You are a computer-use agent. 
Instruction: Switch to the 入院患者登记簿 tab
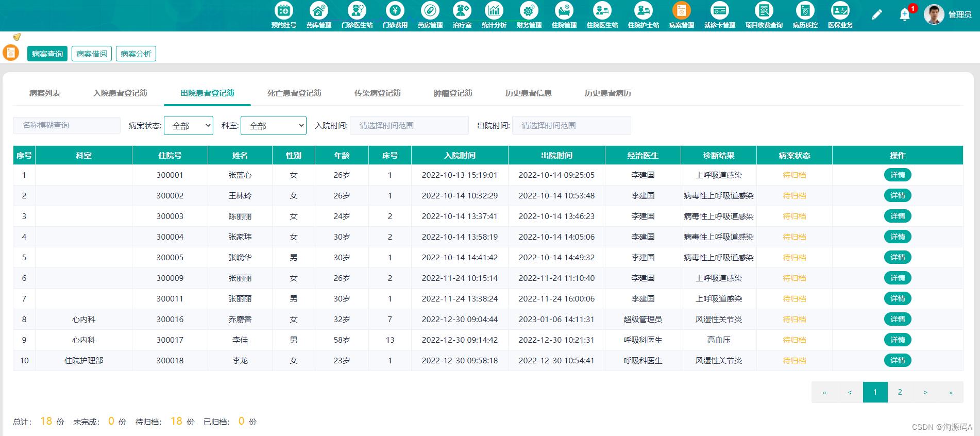[x=120, y=93]
